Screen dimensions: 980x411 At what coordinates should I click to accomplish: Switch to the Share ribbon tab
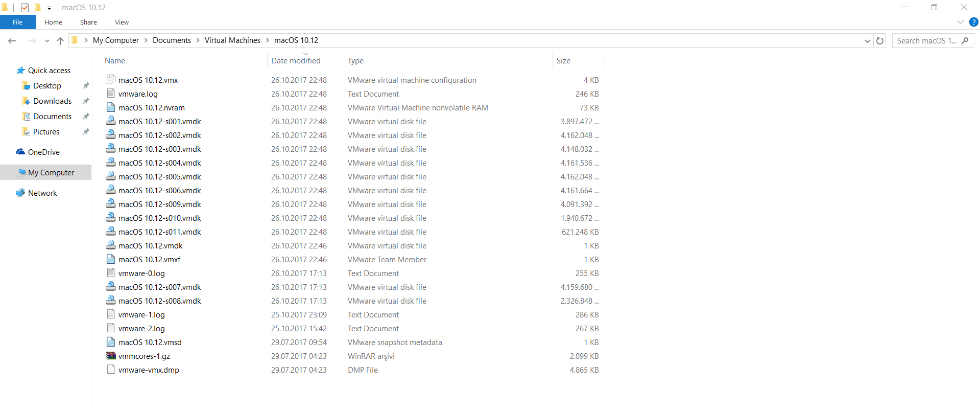(88, 22)
